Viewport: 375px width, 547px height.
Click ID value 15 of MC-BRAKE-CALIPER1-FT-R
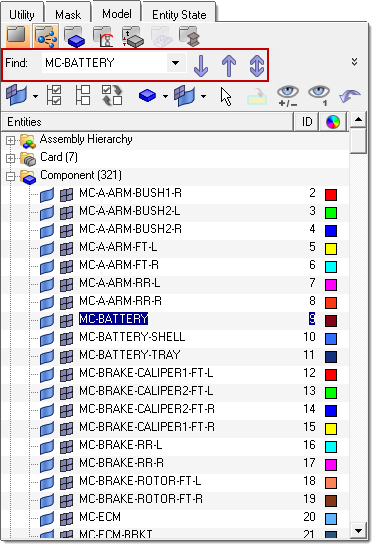pyautogui.click(x=309, y=427)
